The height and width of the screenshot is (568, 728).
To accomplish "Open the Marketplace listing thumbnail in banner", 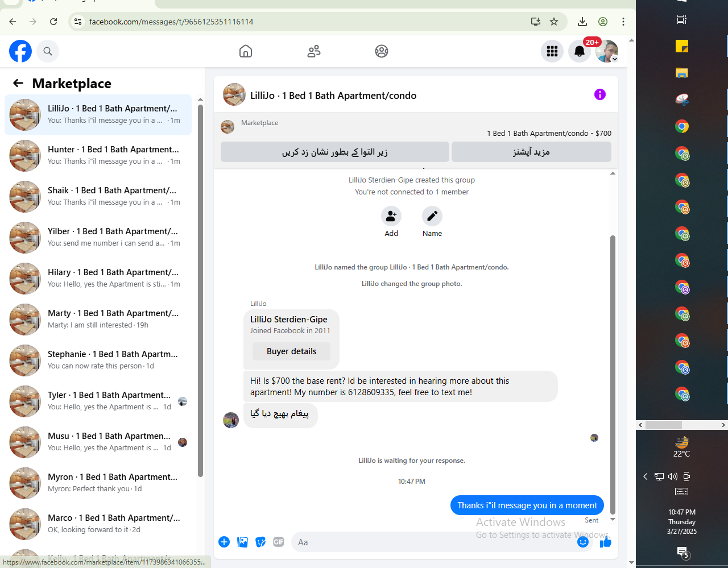I will coord(227,127).
